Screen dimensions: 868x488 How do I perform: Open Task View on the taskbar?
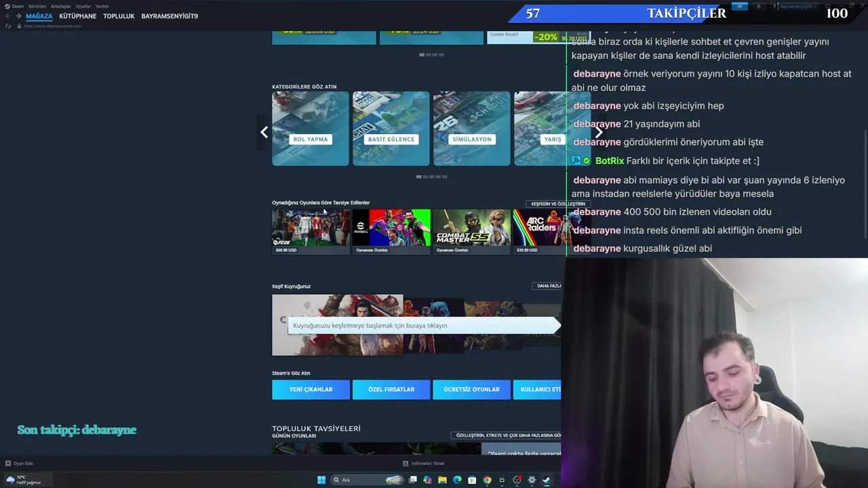[x=412, y=480]
